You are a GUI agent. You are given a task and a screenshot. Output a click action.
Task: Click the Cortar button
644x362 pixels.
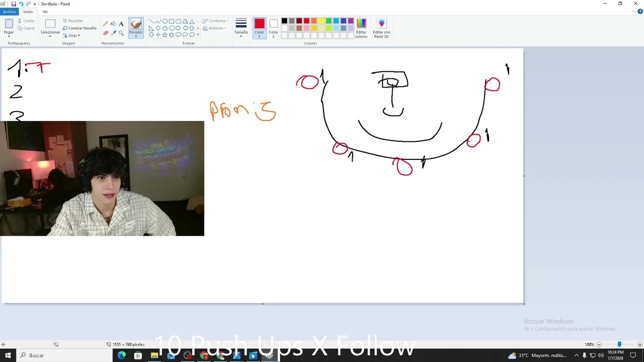[x=26, y=21]
